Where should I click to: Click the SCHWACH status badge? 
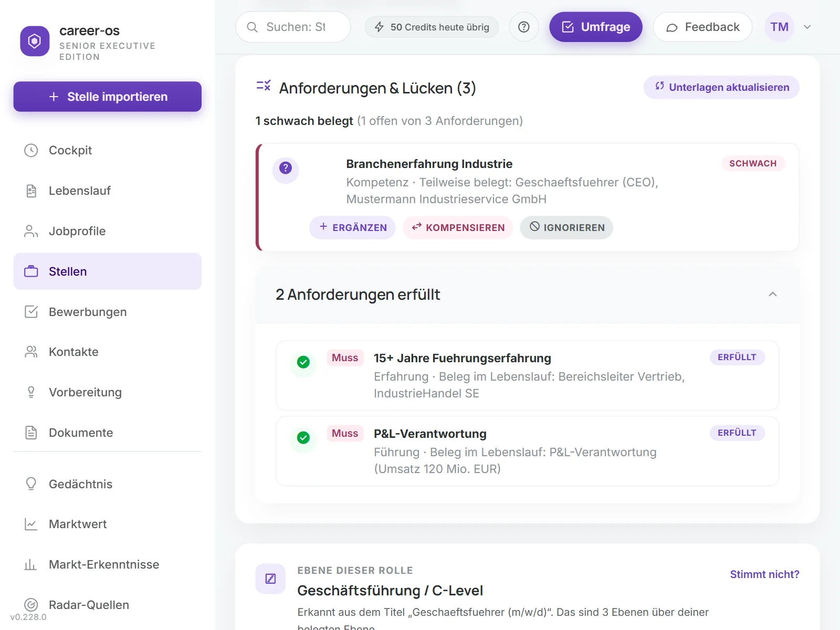pos(753,163)
